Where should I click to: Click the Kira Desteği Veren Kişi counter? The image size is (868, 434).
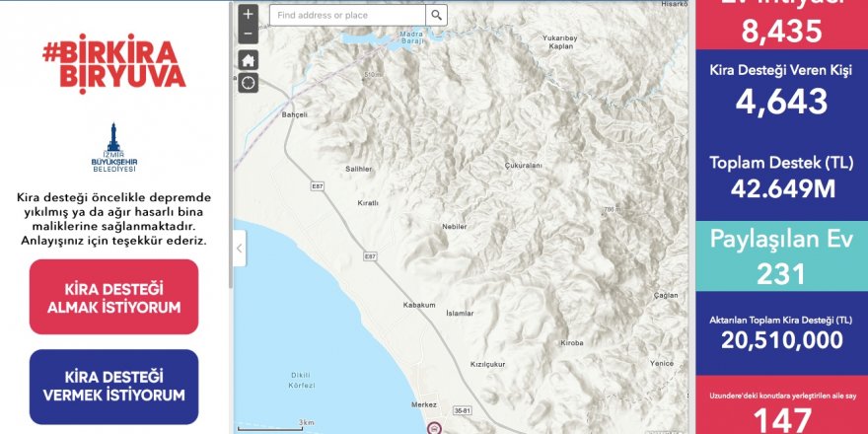pyautogui.click(x=781, y=91)
